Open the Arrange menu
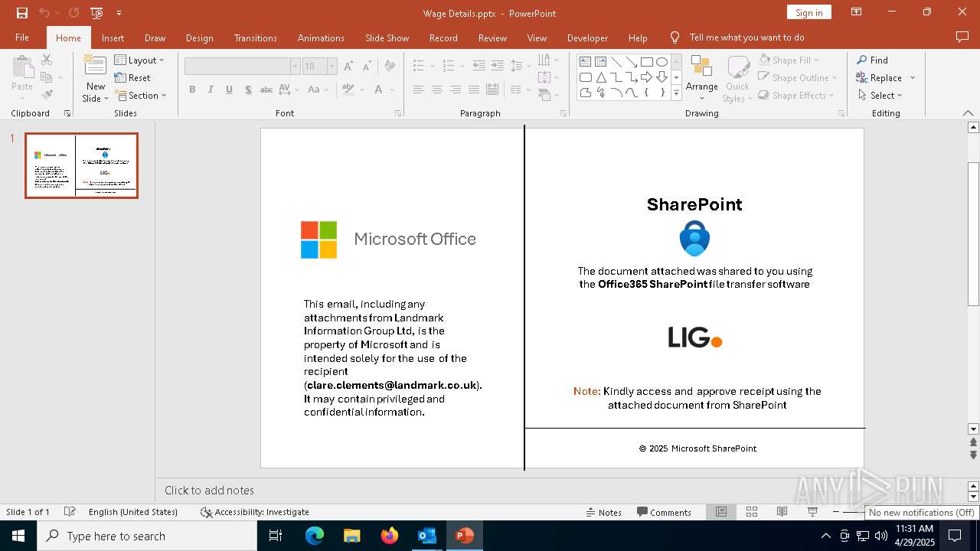Image resolution: width=980 pixels, height=551 pixels. (702, 78)
